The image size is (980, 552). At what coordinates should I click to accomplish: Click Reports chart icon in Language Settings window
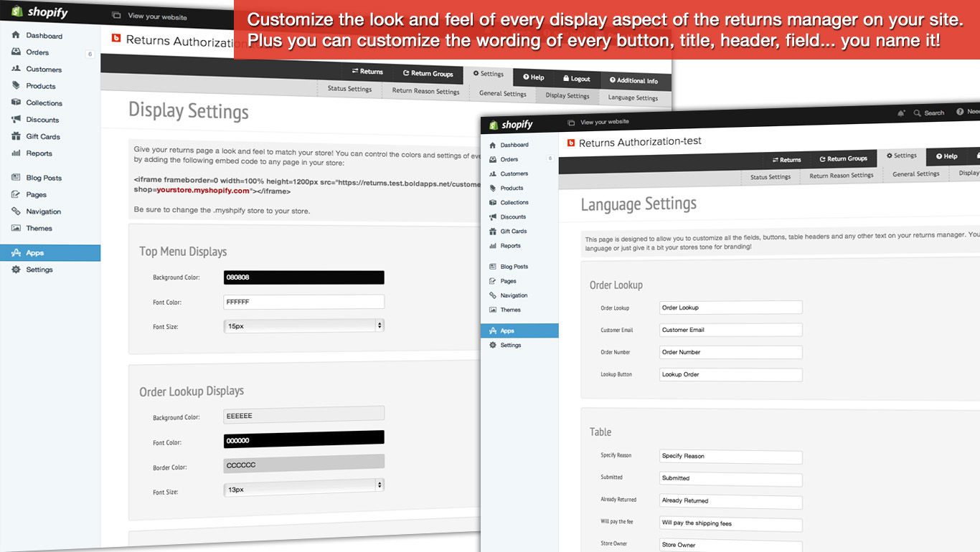(493, 245)
